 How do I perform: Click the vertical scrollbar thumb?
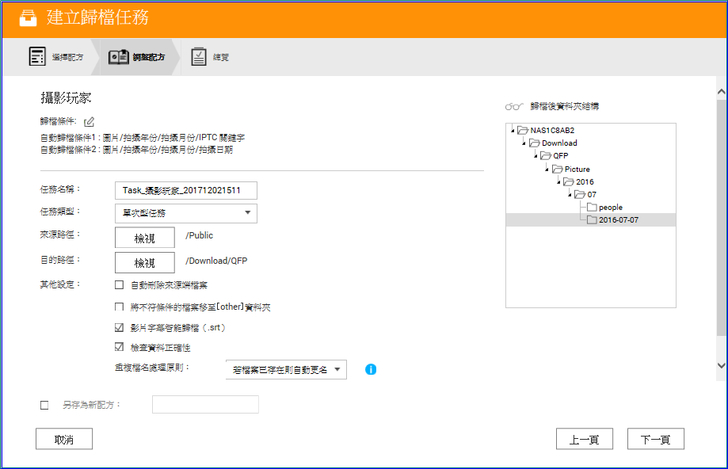point(722,217)
